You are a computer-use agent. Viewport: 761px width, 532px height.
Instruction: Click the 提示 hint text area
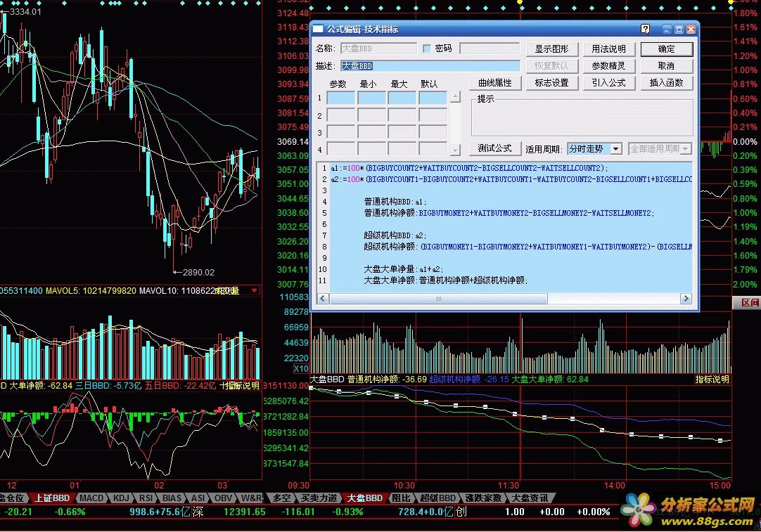click(x=582, y=118)
